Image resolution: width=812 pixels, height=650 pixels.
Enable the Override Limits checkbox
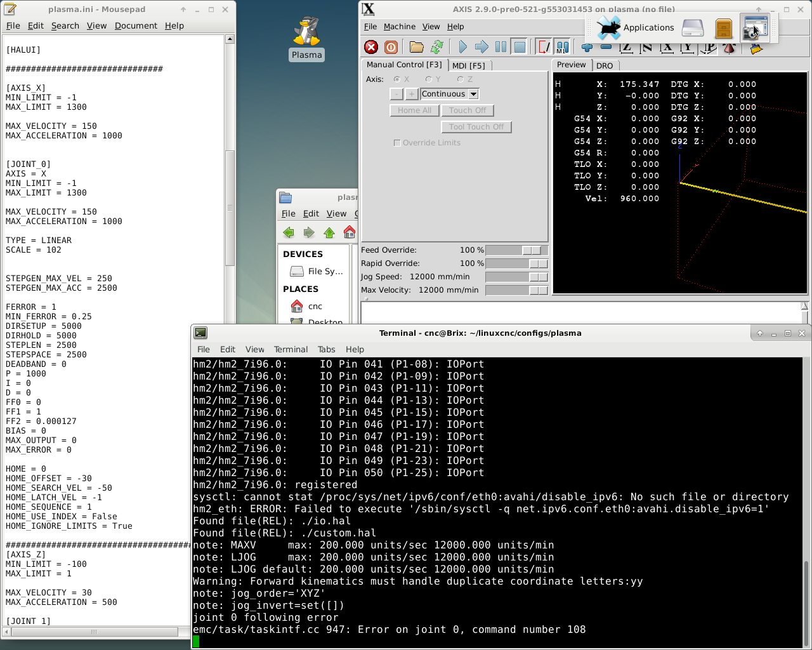pyautogui.click(x=397, y=143)
